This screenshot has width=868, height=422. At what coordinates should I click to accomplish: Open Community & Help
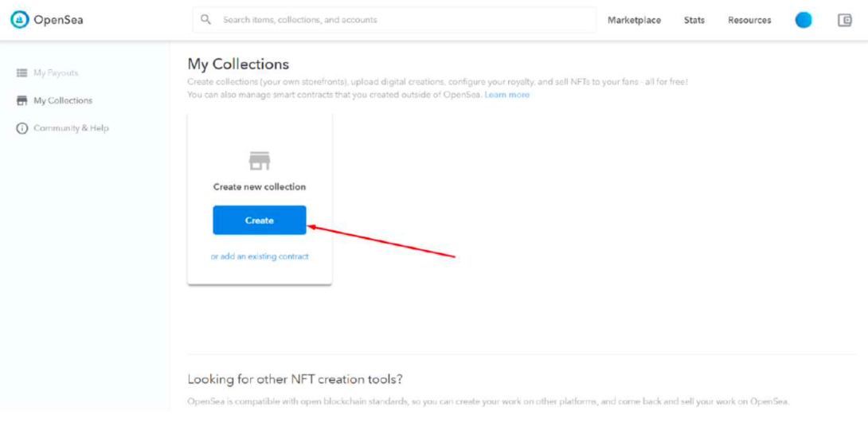(x=71, y=128)
